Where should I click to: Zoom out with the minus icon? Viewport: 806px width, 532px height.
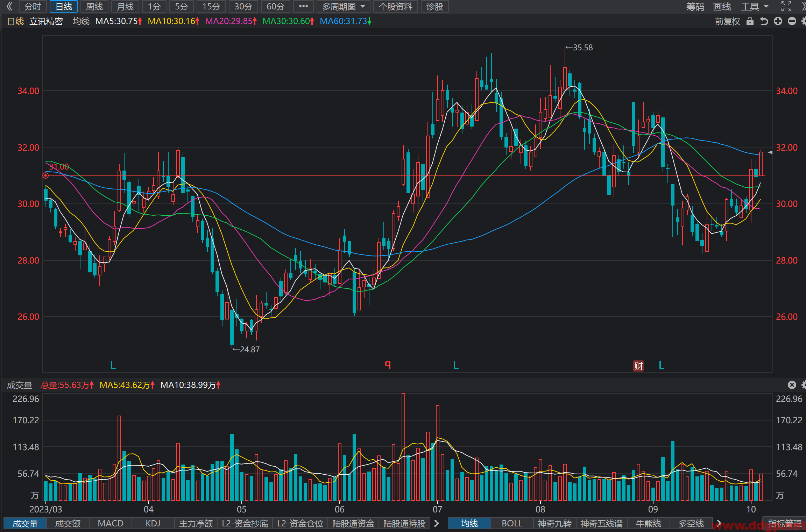tap(792, 21)
